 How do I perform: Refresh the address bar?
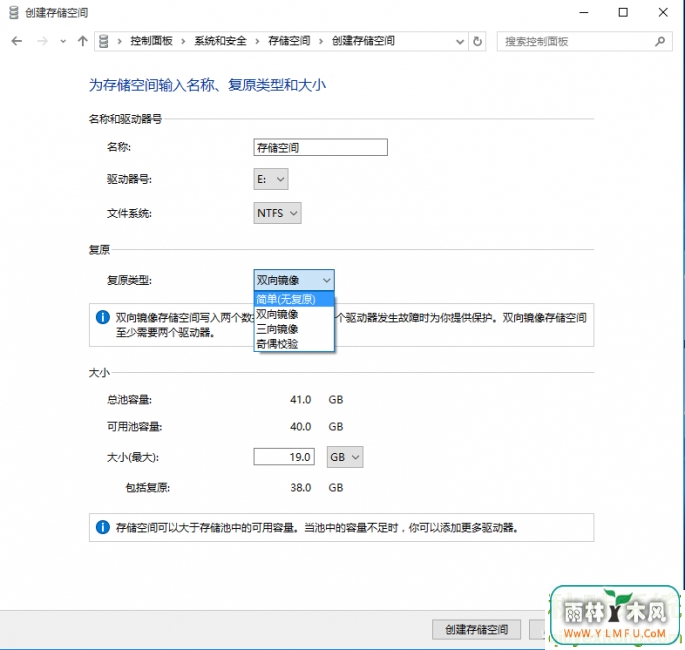pyautogui.click(x=477, y=41)
